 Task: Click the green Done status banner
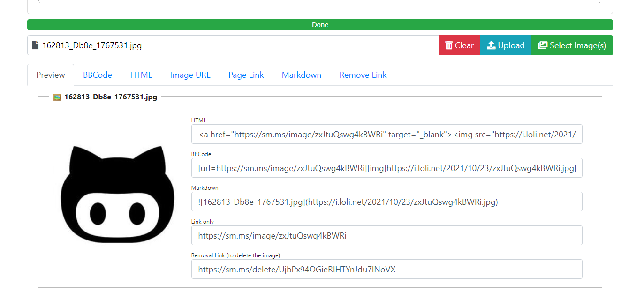point(320,24)
